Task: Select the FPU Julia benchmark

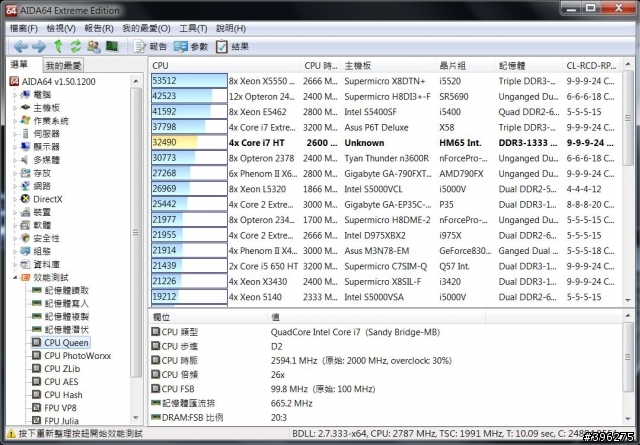Action: pyautogui.click(x=56, y=421)
